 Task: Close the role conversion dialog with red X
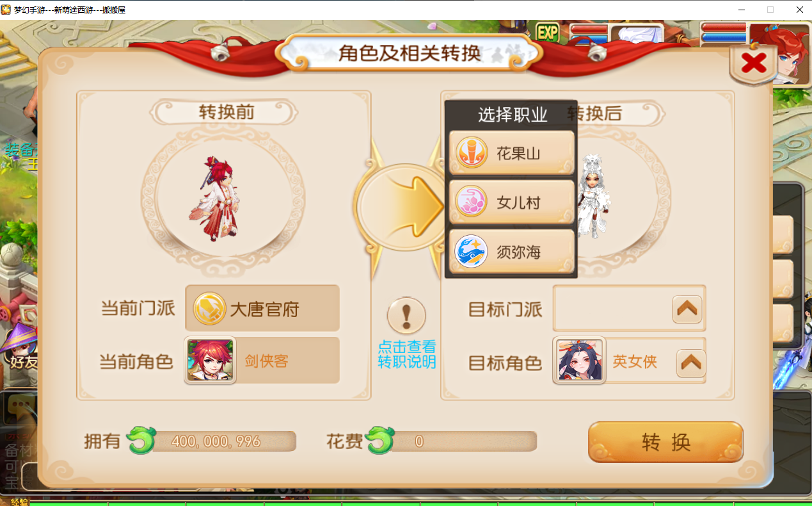click(x=754, y=63)
